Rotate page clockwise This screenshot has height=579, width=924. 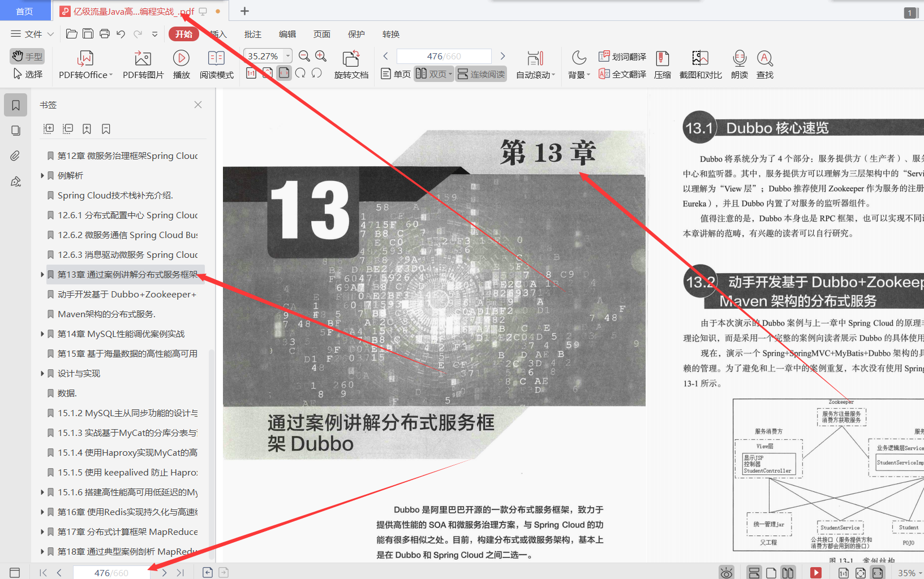click(300, 73)
